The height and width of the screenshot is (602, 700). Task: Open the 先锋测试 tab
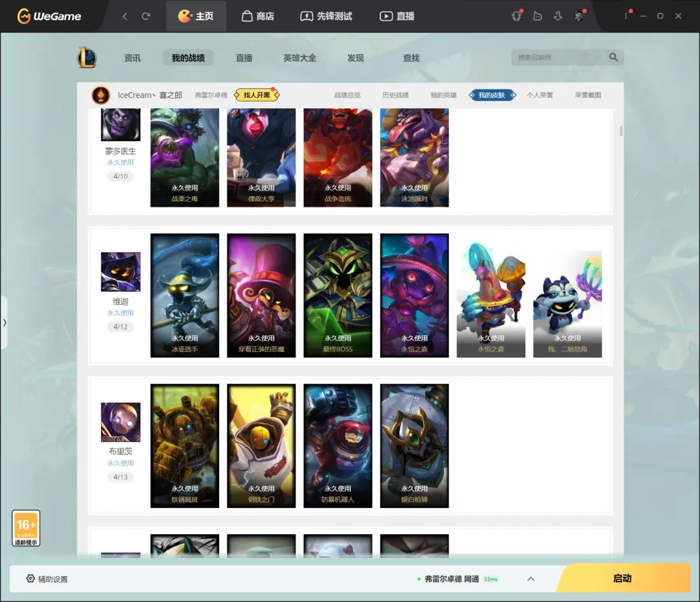(326, 16)
